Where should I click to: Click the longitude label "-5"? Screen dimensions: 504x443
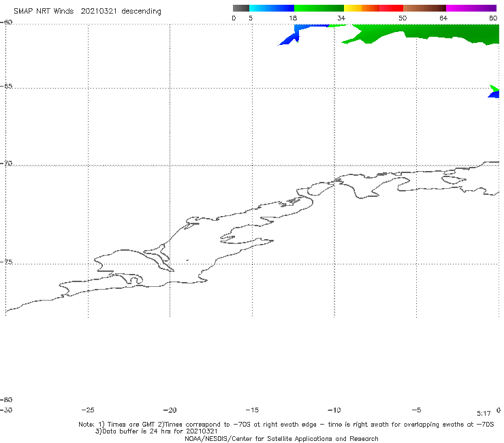pyautogui.click(x=416, y=410)
